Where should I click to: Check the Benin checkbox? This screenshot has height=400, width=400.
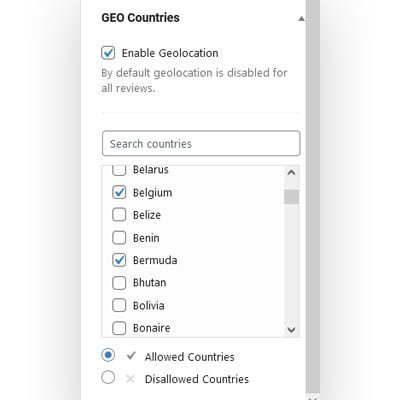(x=119, y=238)
